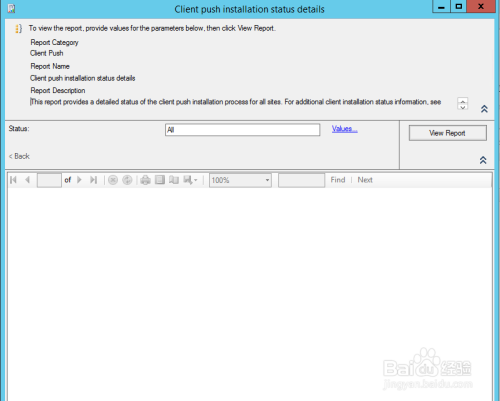Switch to print layout view icon
Screen dimensions: 500x401
pos(160,180)
